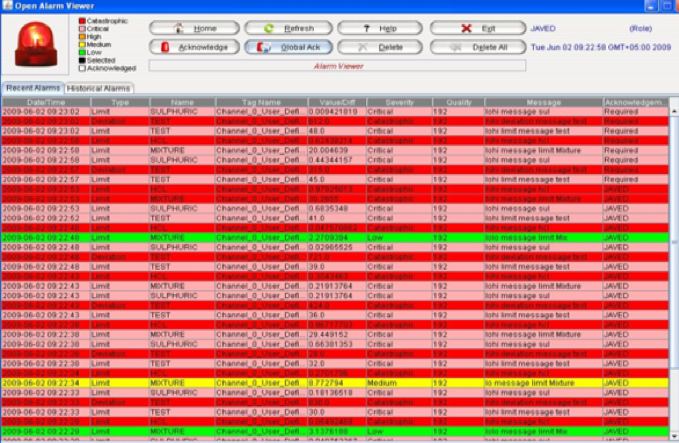
Task: Click the Critical pink legend swatch
Action: [82, 29]
